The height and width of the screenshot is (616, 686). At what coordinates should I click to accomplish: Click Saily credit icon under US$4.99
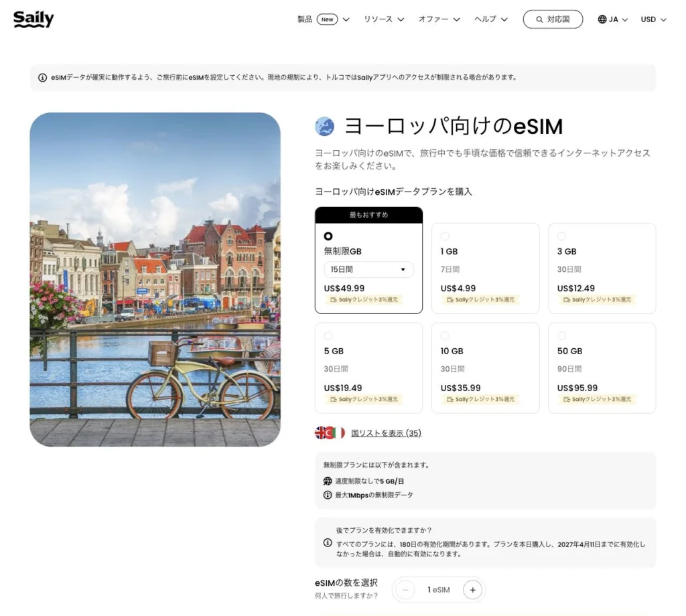click(450, 300)
